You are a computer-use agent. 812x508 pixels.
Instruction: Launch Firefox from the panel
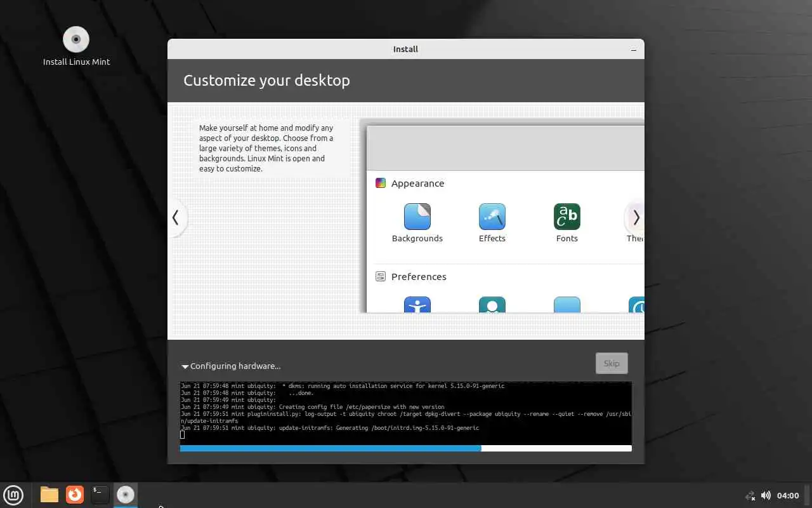pos(75,495)
